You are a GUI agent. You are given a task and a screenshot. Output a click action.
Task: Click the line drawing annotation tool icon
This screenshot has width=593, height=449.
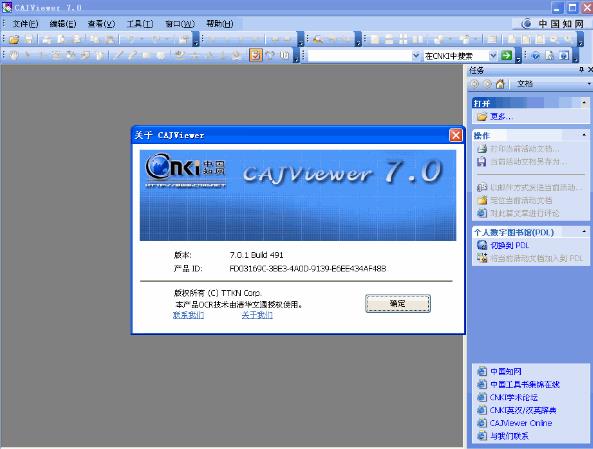pyautogui.click(x=118, y=55)
